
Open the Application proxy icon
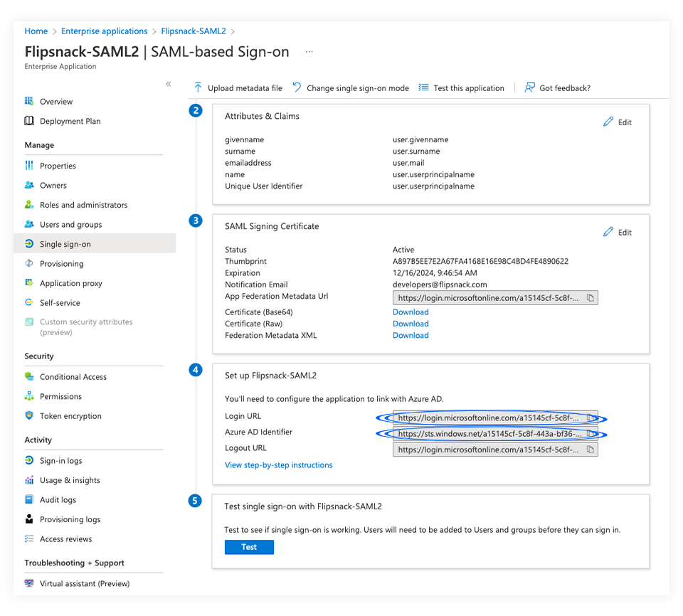pyautogui.click(x=29, y=282)
